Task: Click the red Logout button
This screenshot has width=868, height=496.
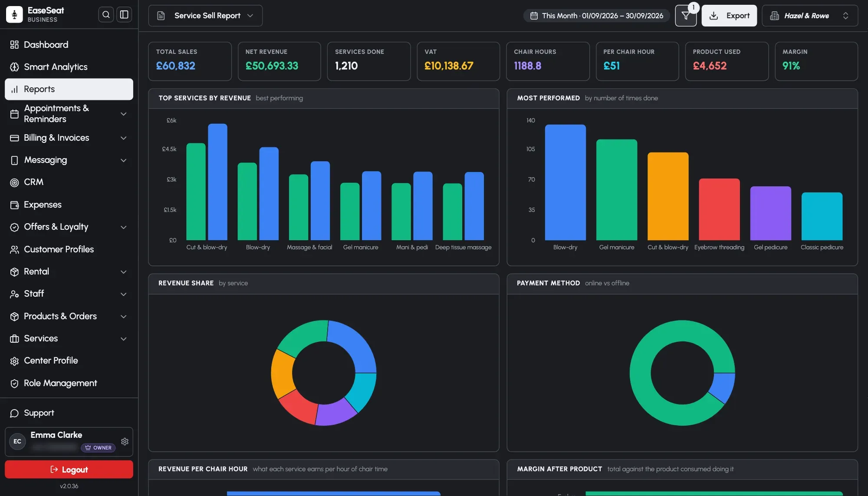Action: [69, 470]
